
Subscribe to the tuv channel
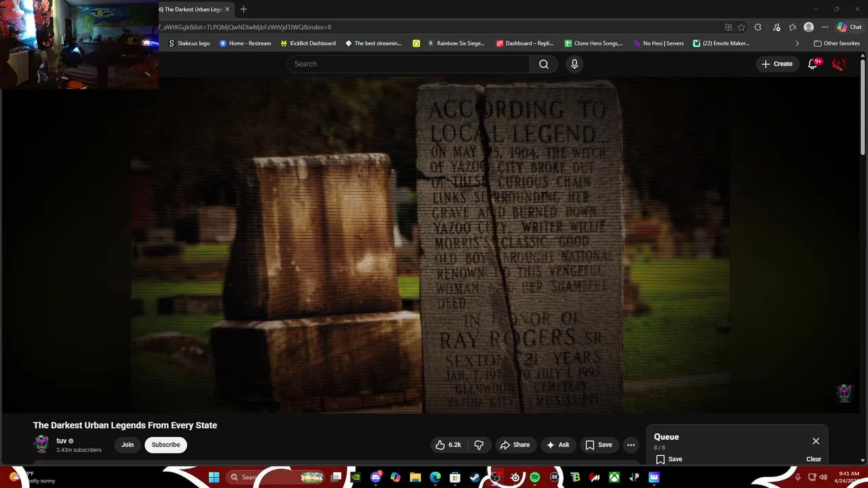click(165, 445)
